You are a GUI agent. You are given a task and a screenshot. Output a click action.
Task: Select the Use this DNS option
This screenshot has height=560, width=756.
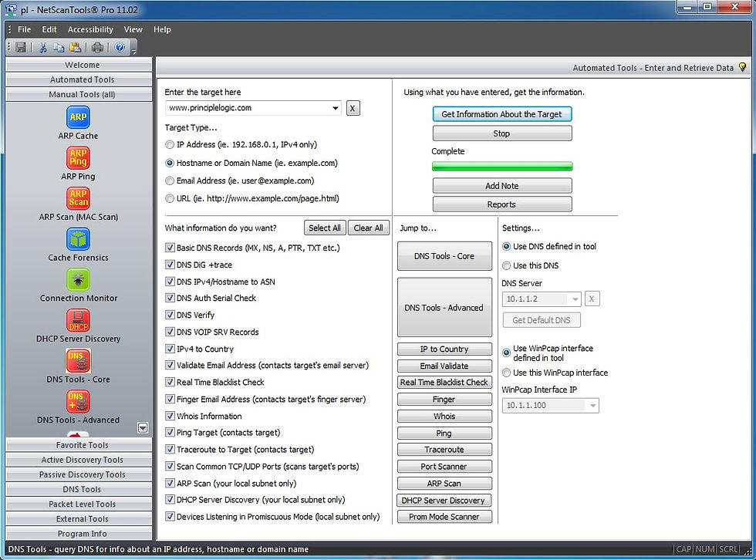pos(506,265)
